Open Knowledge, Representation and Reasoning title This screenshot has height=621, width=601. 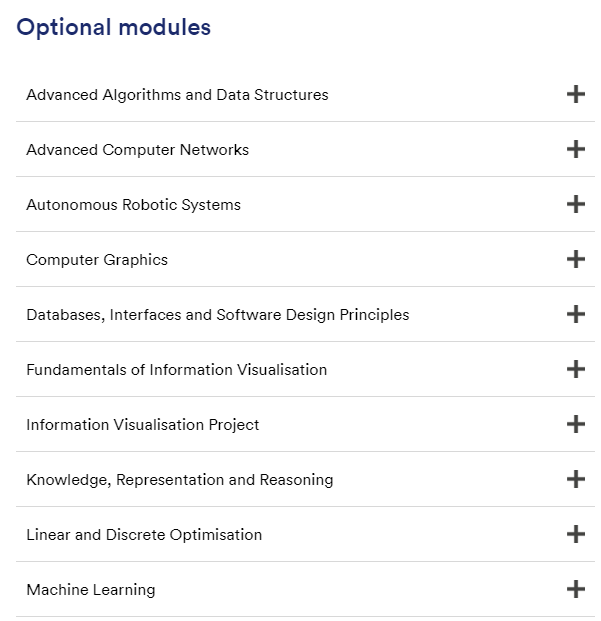[179, 480]
